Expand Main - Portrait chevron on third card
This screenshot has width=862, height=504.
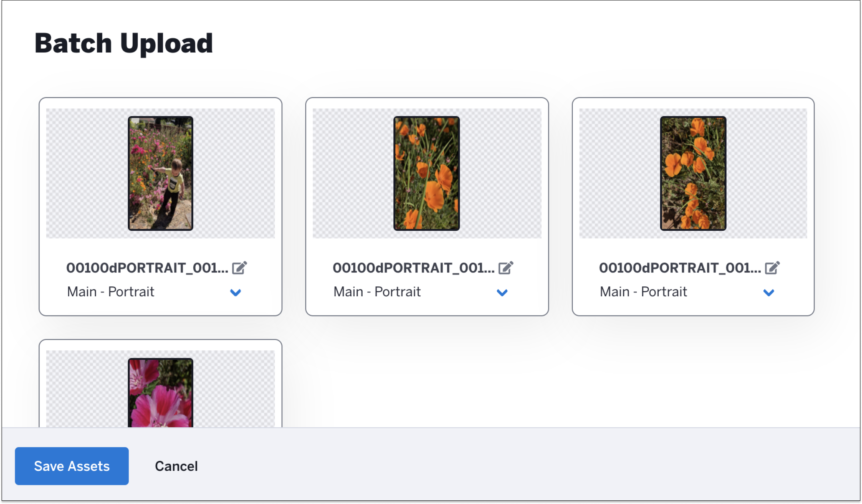point(769,293)
